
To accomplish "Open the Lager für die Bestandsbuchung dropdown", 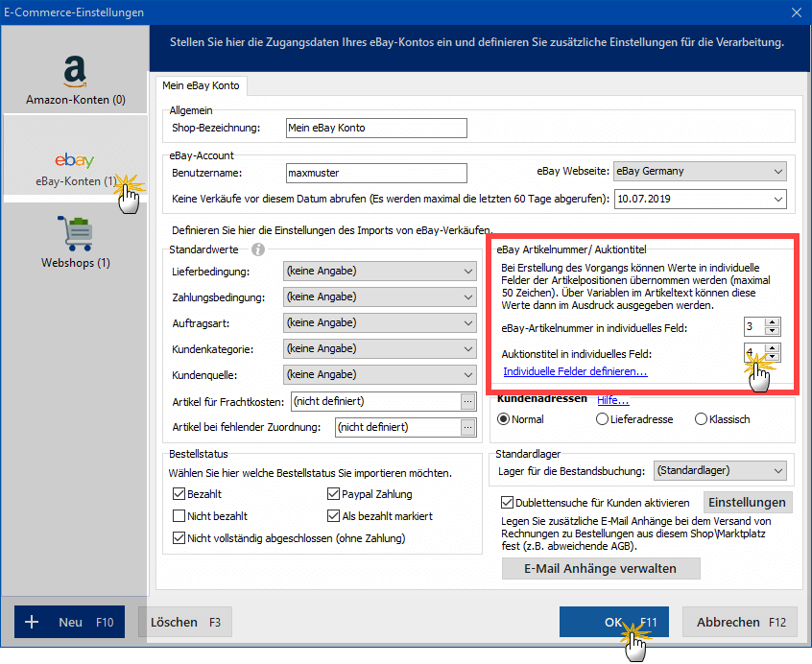I will [720, 470].
